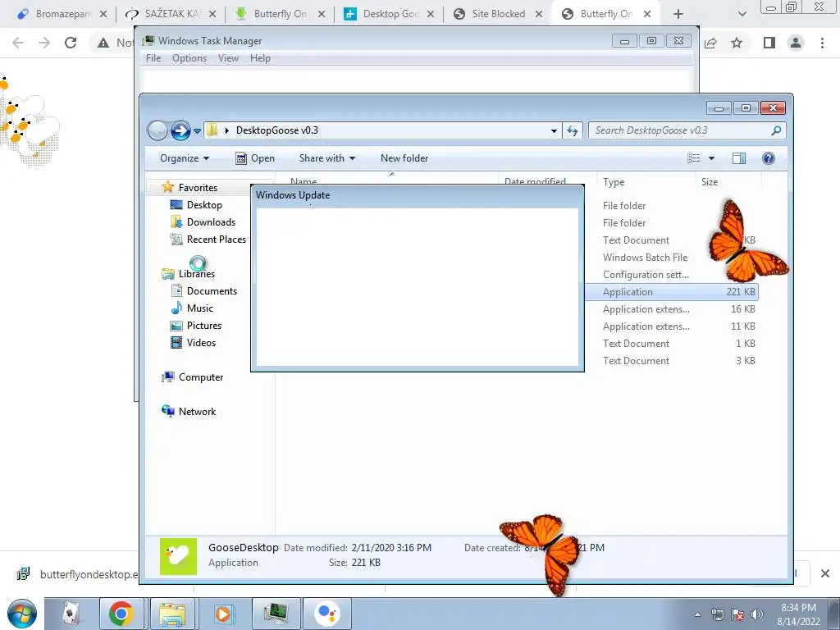Open the Videos library
This screenshot has width=840, height=630.
click(x=201, y=342)
